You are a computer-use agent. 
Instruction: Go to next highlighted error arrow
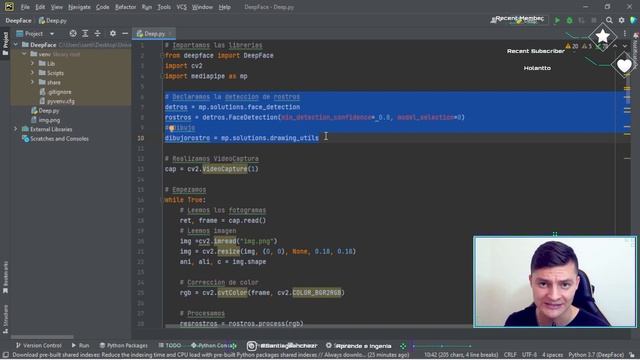(x=625, y=46)
